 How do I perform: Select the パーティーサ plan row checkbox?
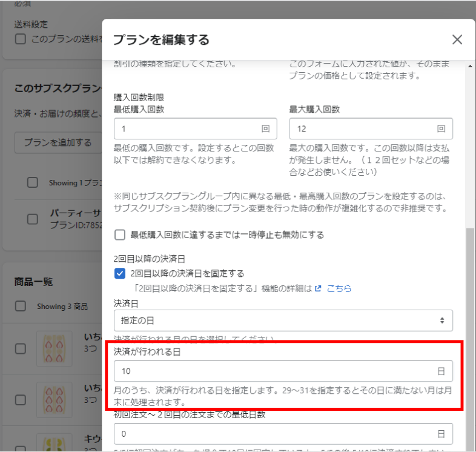point(33,219)
